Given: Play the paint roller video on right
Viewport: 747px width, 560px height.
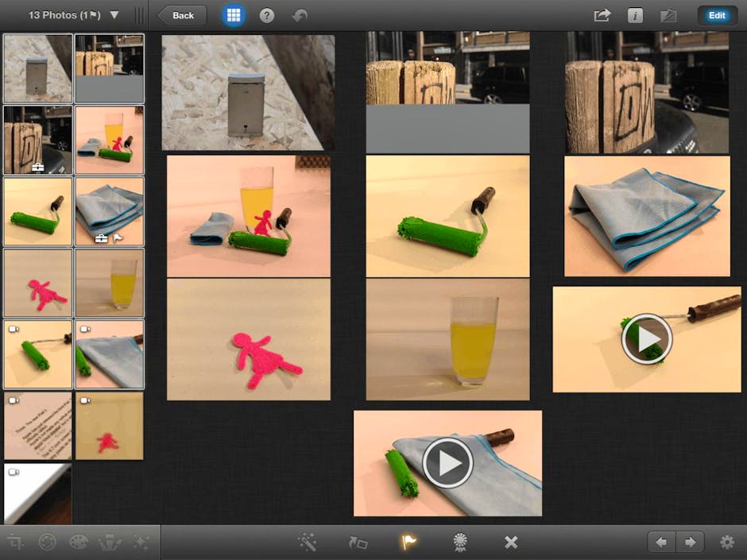Looking at the screenshot, I should click(647, 339).
